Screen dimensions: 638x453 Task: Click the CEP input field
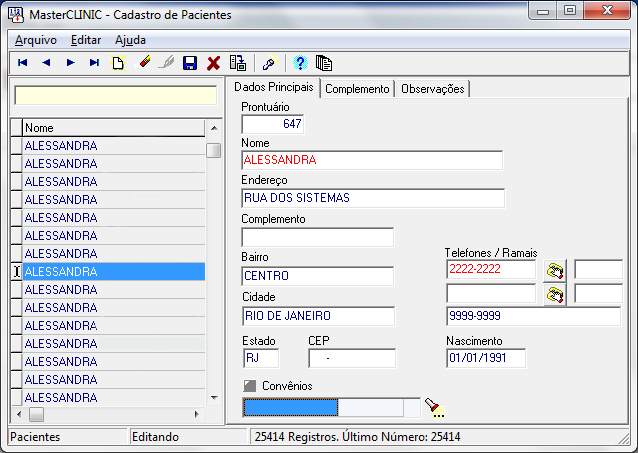pos(352,358)
